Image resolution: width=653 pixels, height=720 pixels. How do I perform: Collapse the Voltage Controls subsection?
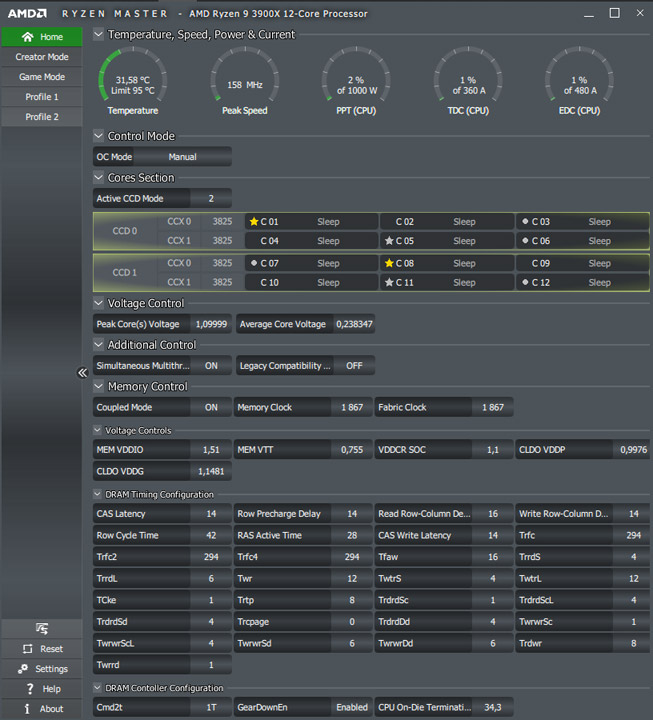(97, 430)
